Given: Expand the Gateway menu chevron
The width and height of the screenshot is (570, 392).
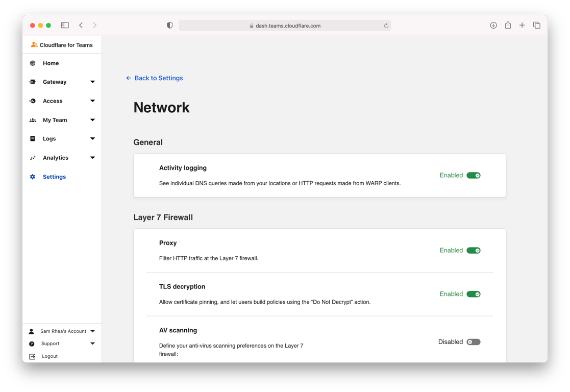Looking at the screenshot, I should pyautogui.click(x=92, y=82).
